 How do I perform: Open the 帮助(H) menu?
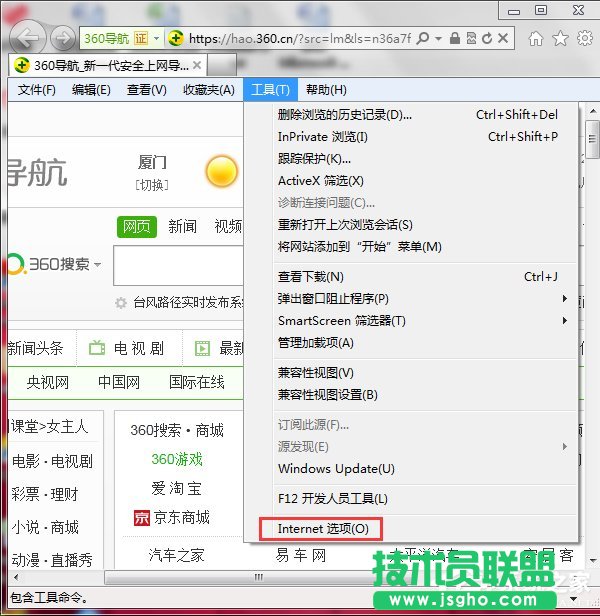pos(326,90)
